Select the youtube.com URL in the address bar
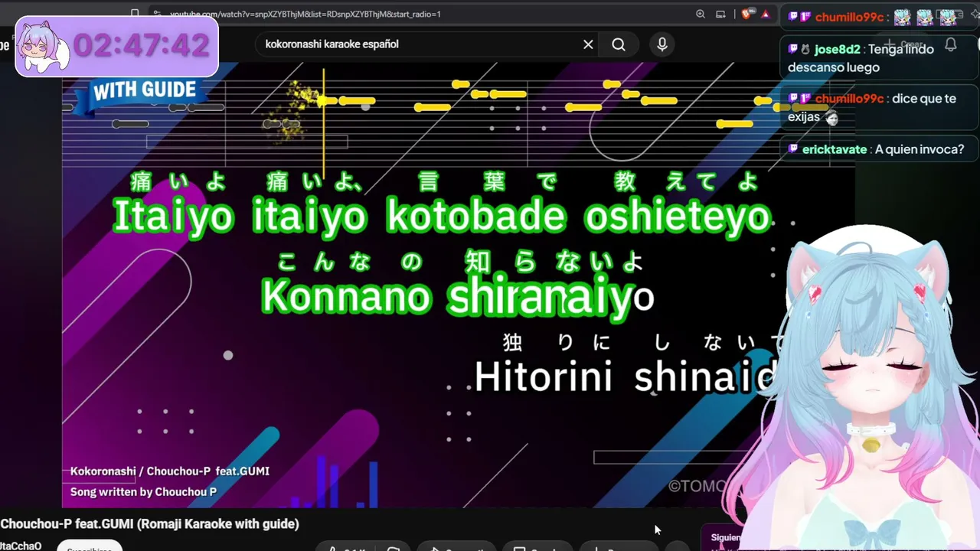This screenshot has width=980, height=551. coord(305,14)
